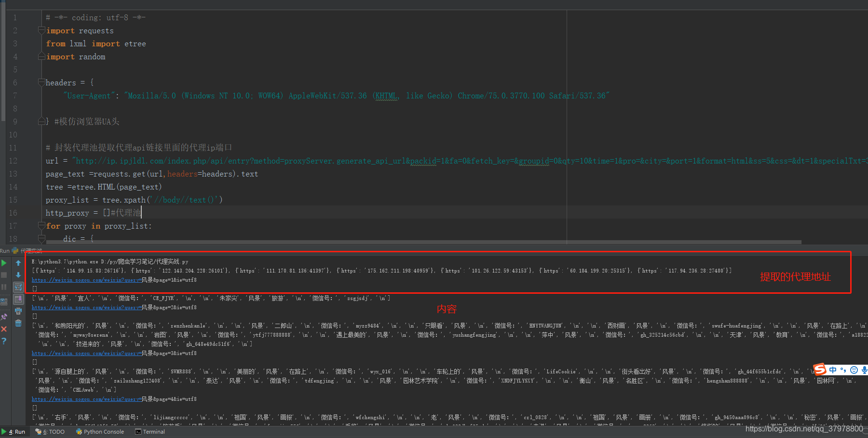Image resolution: width=868 pixels, height=438 pixels.
Task: Click the '# -*- coding: utf-8 -*-' comment
Action: pyautogui.click(x=95, y=17)
